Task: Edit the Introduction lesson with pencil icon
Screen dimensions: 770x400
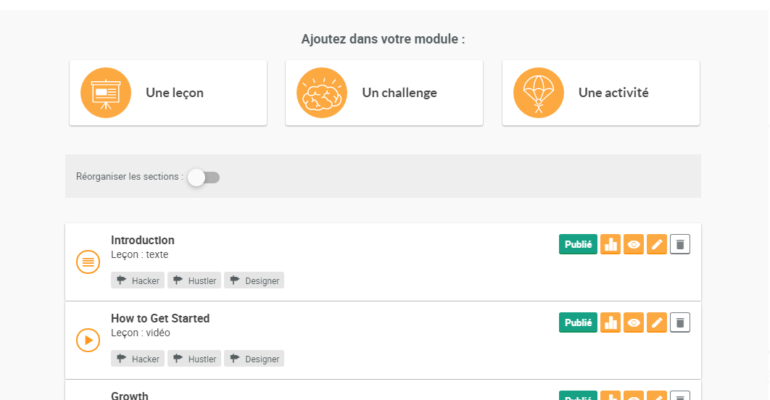Action: coord(656,244)
